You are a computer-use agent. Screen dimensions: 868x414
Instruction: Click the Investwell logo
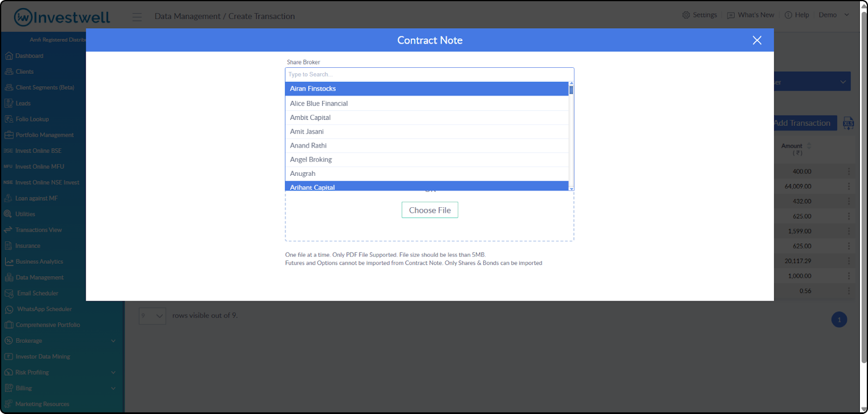(62, 17)
